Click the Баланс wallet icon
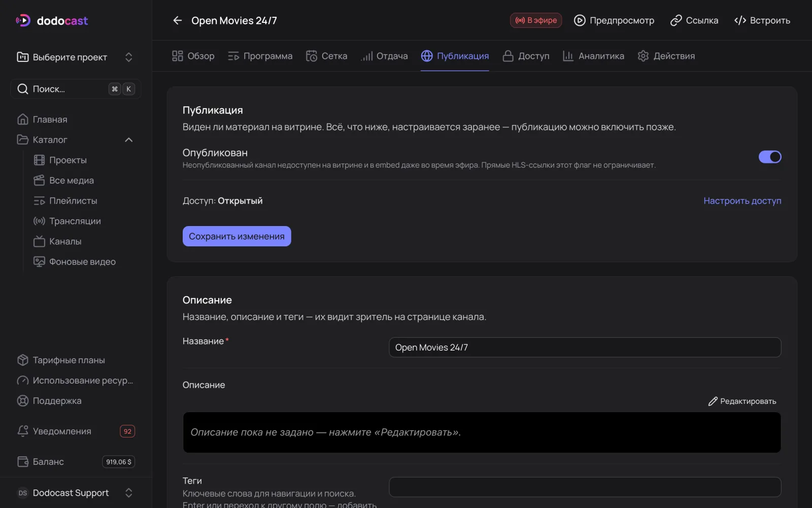This screenshot has width=812, height=508. 22,462
